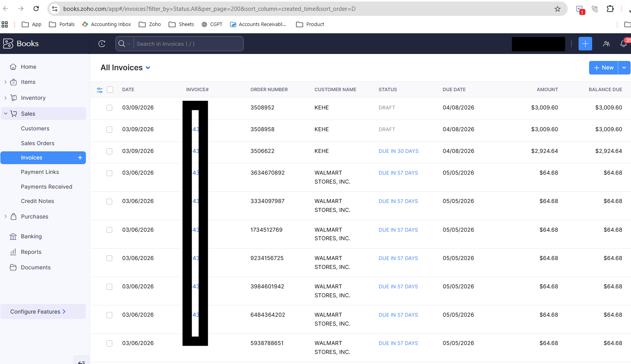Open the Accounts Receivable bookmark
The height and width of the screenshot is (364, 631).
click(258, 24)
